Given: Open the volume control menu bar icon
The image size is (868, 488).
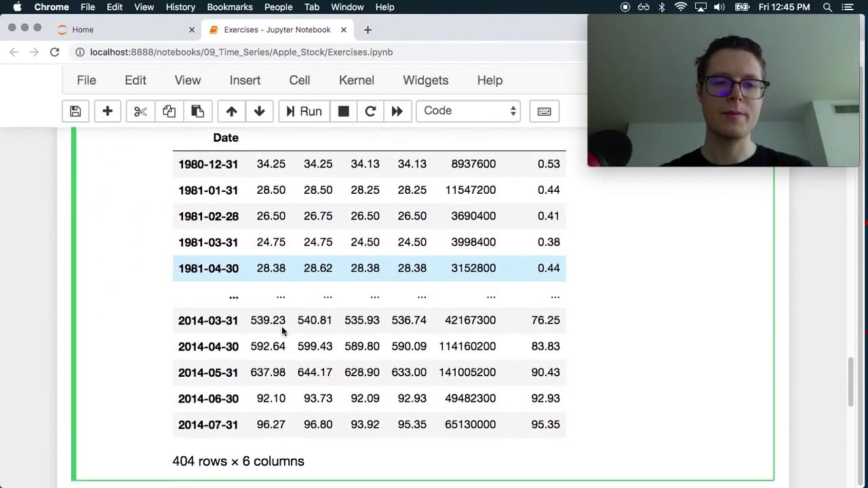Looking at the screenshot, I should 719,7.
